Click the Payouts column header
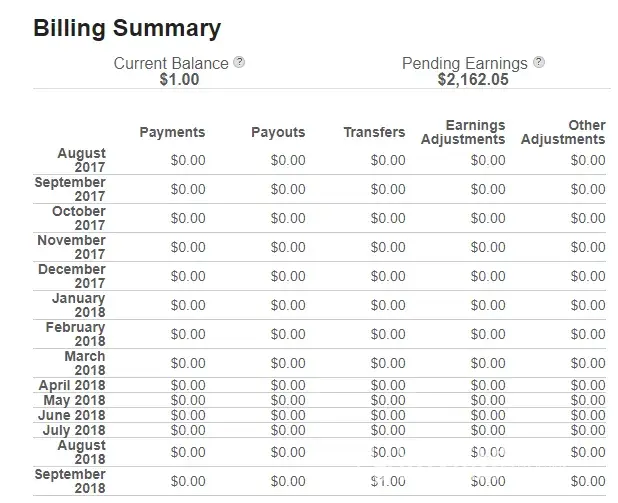The image size is (618, 503). pyautogui.click(x=278, y=132)
